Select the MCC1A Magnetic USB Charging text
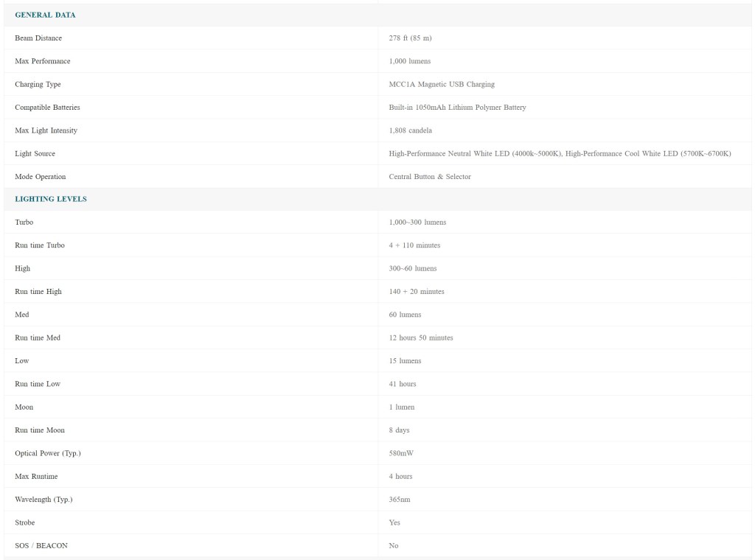Image resolution: width=755 pixels, height=560 pixels. pyautogui.click(x=442, y=84)
